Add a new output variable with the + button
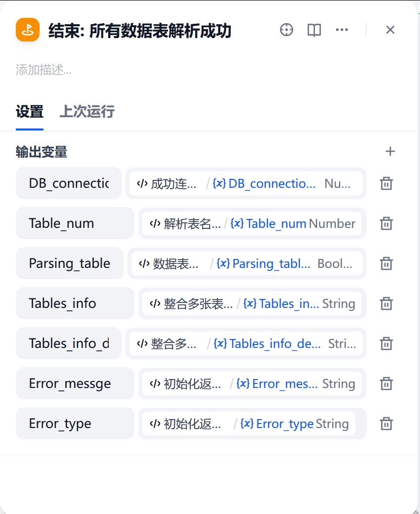 click(390, 152)
